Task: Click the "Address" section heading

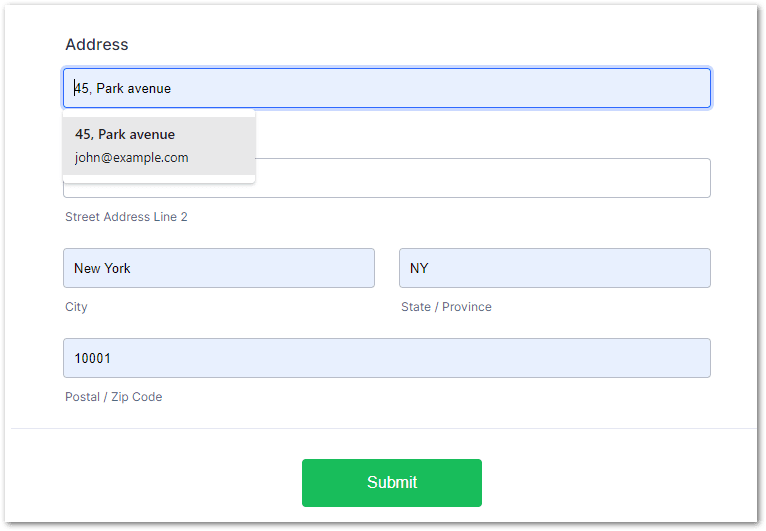Action: pyautogui.click(x=97, y=44)
